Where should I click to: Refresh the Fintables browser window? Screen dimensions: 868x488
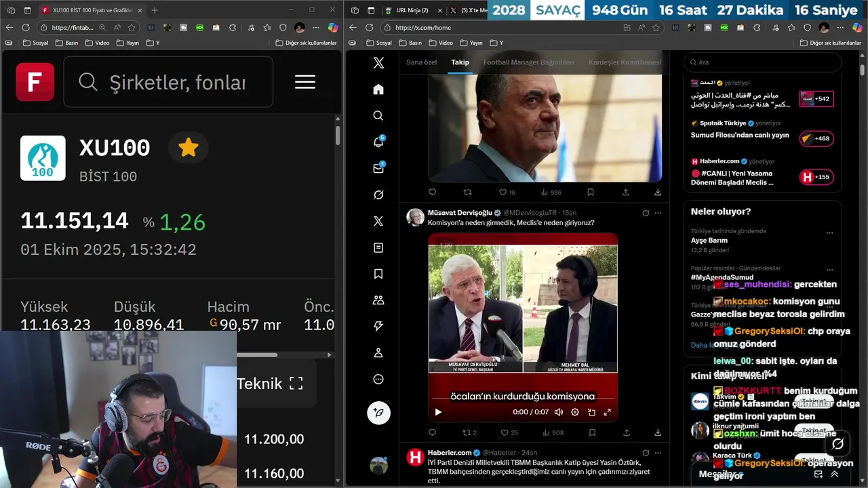[26, 27]
